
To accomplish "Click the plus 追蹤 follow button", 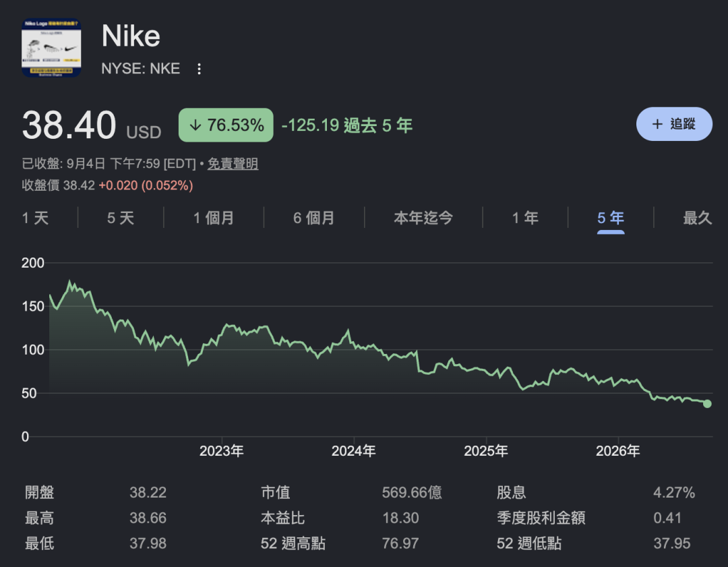I will [x=673, y=124].
